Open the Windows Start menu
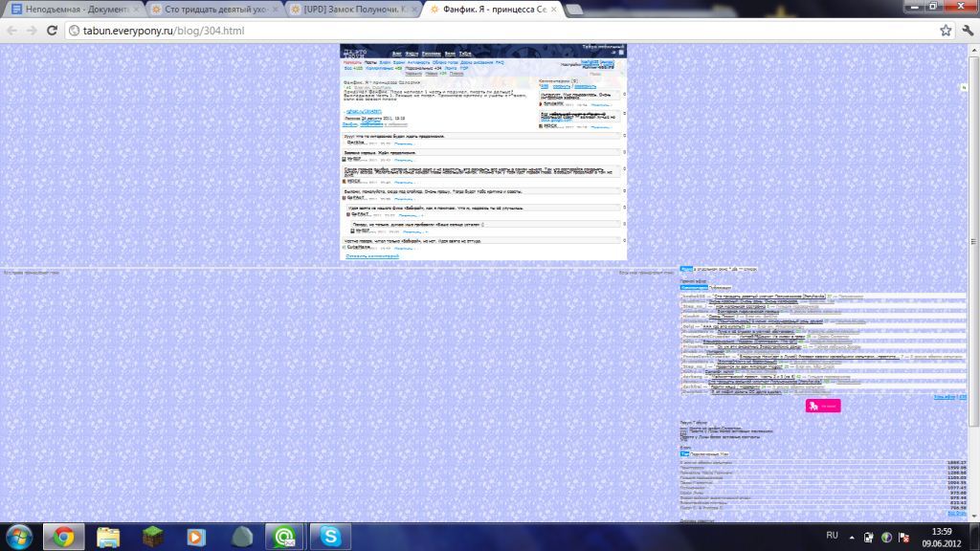This screenshot has width=980, height=551. pyautogui.click(x=19, y=537)
